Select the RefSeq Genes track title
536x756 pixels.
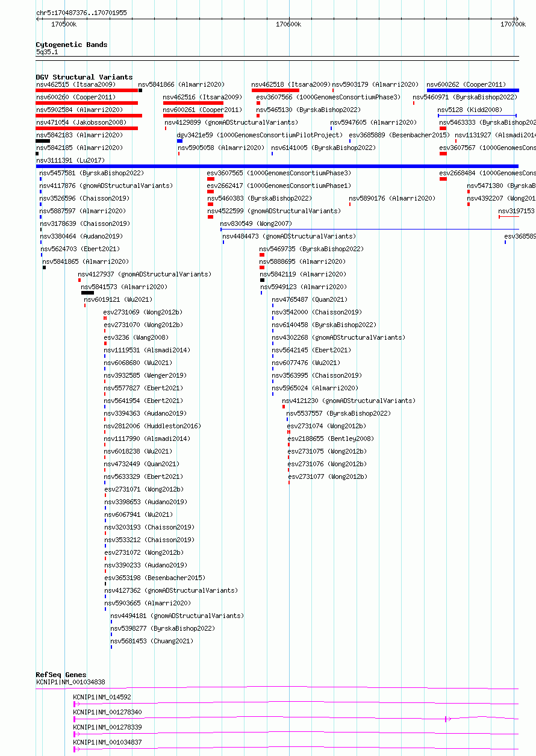[61, 675]
